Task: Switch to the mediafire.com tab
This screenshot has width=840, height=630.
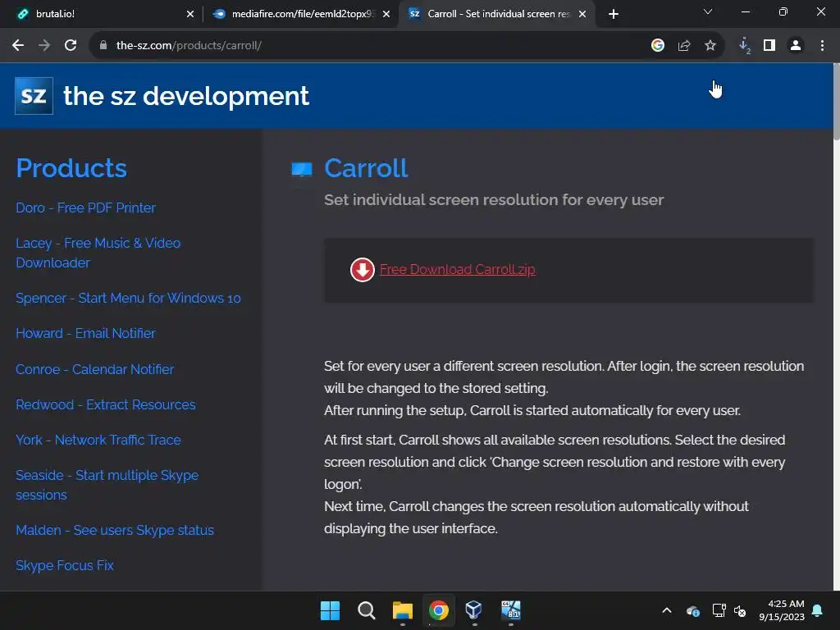Action: click(300, 14)
